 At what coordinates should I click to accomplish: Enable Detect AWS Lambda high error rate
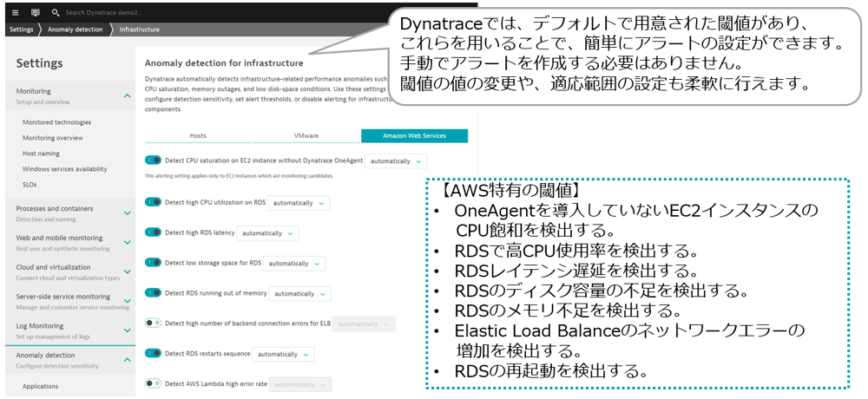coord(153,383)
